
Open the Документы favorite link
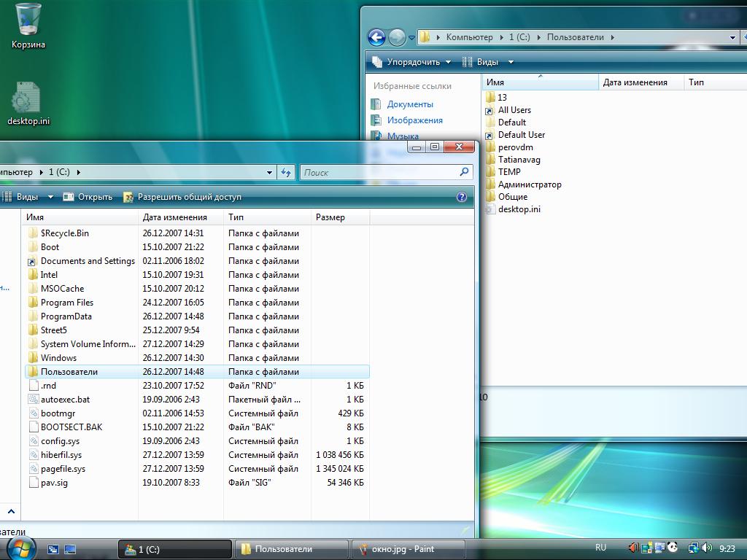click(409, 104)
